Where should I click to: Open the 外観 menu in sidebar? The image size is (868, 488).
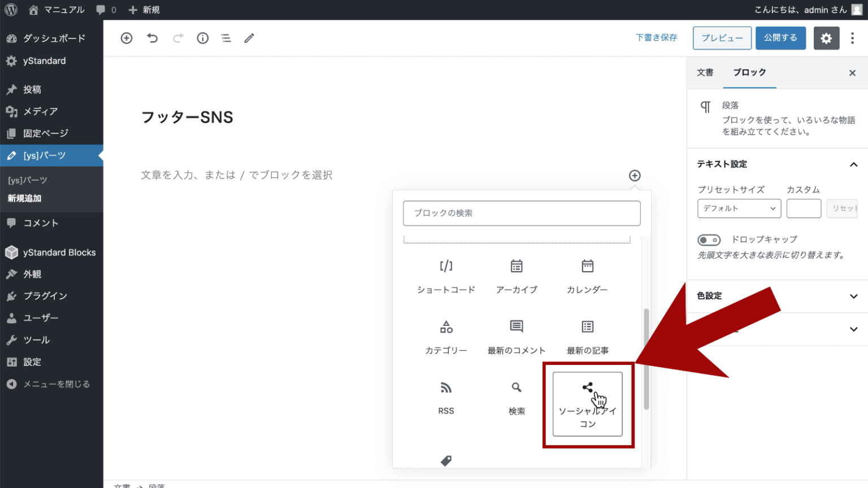click(x=32, y=274)
